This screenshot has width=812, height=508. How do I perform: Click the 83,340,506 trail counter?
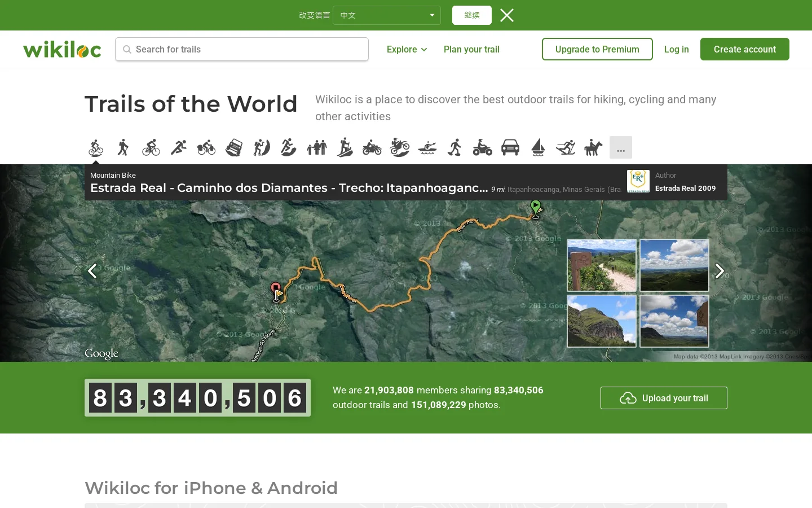pos(197,398)
